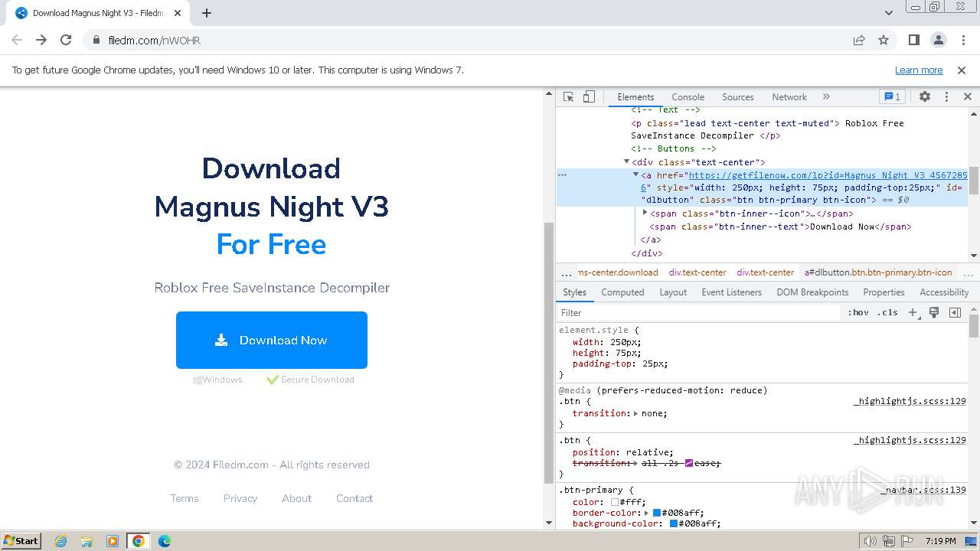
Task: Switch to the Console tab
Action: pos(688,97)
